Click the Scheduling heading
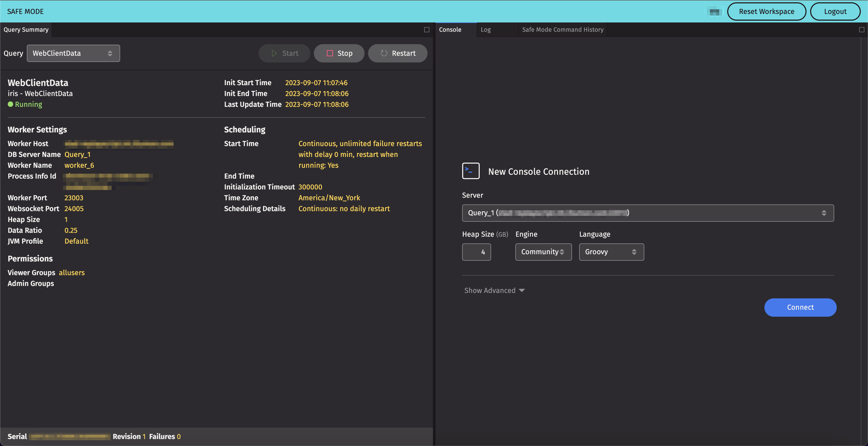The width and height of the screenshot is (868, 446). (x=245, y=130)
